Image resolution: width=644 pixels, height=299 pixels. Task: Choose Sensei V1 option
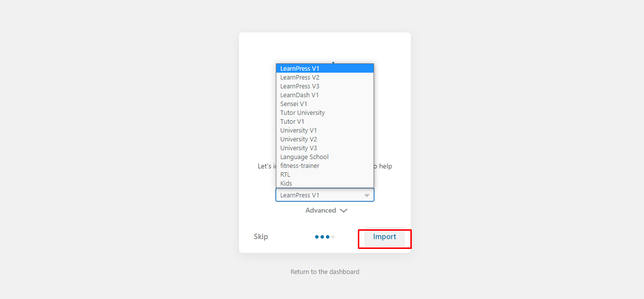pyautogui.click(x=324, y=104)
